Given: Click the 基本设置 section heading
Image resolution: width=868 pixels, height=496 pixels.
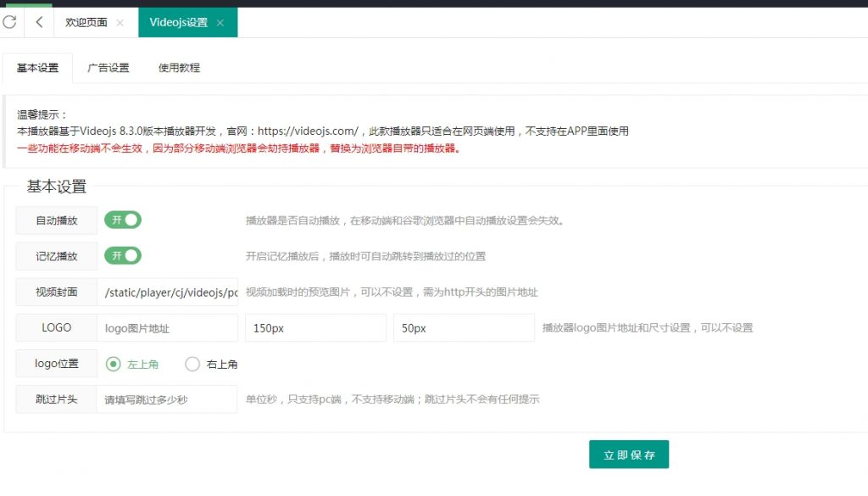Looking at the screenshot, I should coord(57,187).
